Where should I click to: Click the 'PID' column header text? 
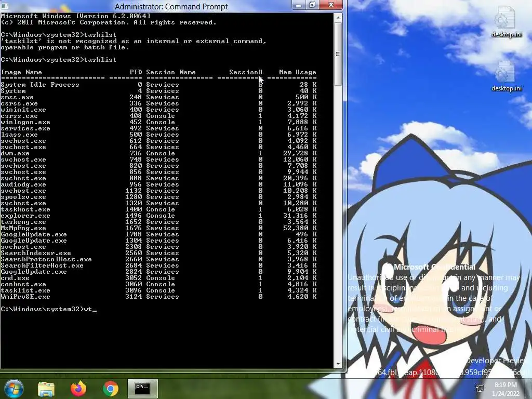136,72
